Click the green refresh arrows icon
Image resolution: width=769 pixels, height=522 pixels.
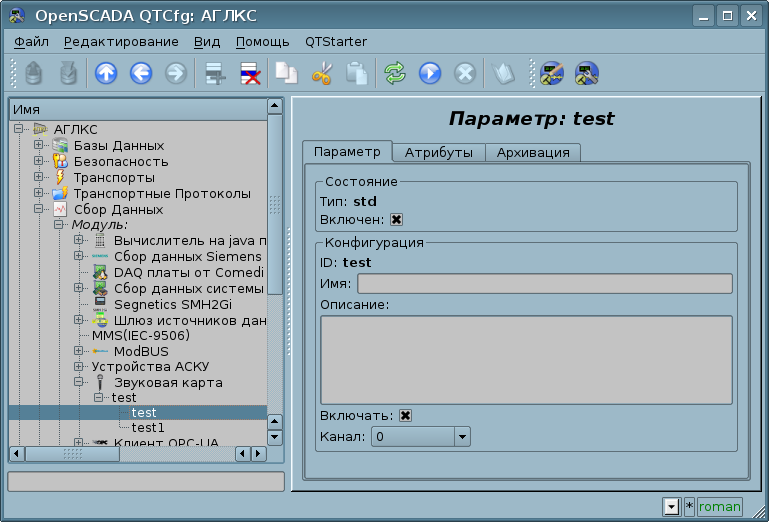coord(395,73)
